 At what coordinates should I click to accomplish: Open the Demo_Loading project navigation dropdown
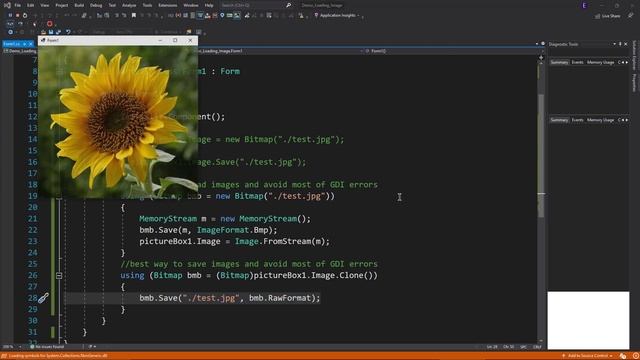[x=20, y=51]
